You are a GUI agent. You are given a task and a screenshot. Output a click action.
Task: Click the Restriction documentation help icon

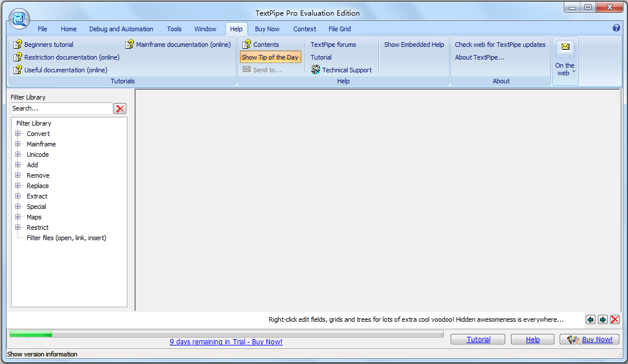pyautogui.click(x=17, y=57)
